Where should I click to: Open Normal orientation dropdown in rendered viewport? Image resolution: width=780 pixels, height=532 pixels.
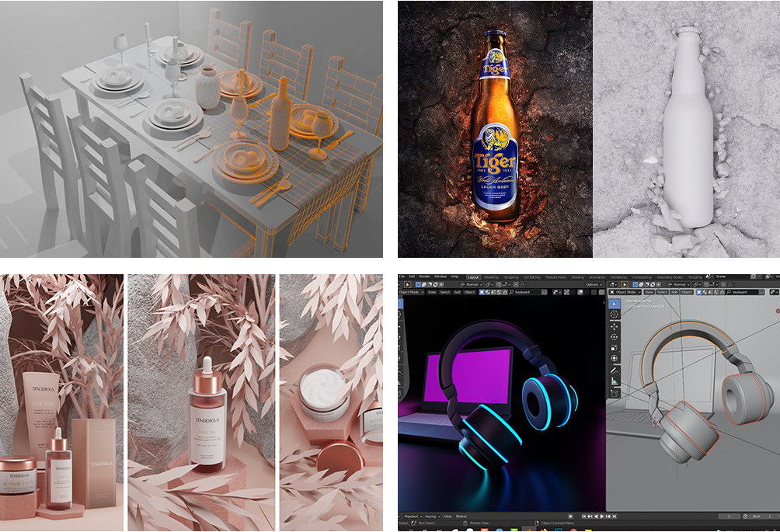pyautogui.click(x=470, y=284)
